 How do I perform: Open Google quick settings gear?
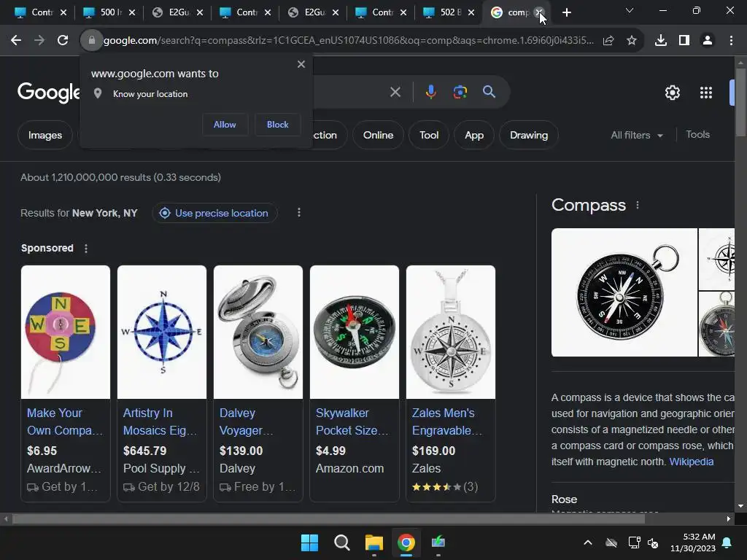pyautogui.click(x=672, y=93)
